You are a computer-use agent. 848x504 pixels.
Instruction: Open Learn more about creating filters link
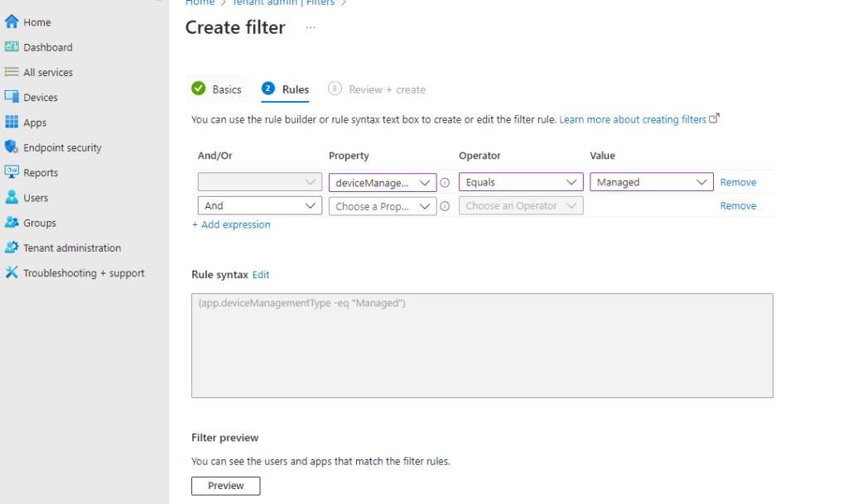click(633, 120)
